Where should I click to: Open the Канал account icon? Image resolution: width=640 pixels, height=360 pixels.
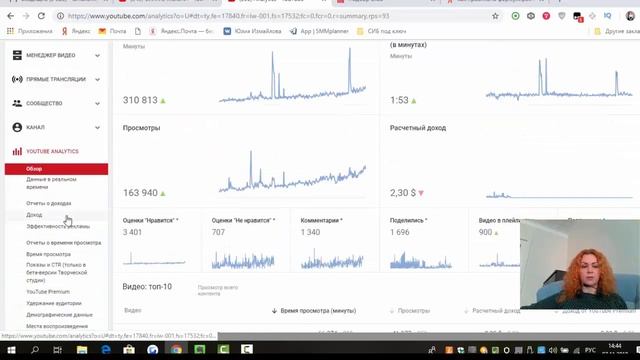point(17,127)
